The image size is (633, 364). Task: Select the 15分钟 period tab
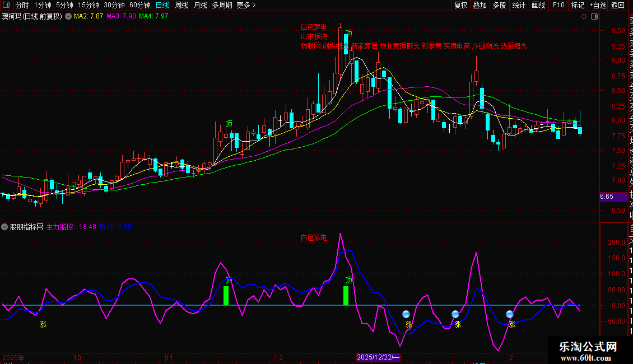coord(89,5)
